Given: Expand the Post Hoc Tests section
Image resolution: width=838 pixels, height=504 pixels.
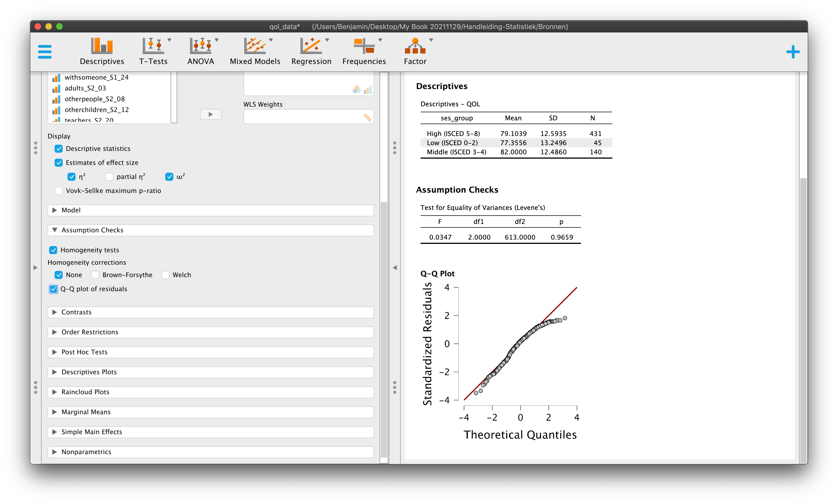Looking at the screenshot, I should (211, 352).
